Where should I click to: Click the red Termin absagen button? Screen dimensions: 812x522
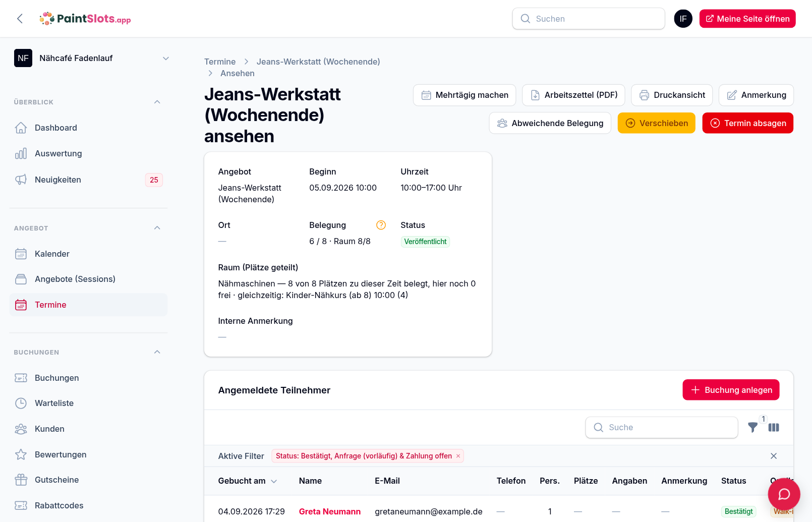tap(748, 123)
